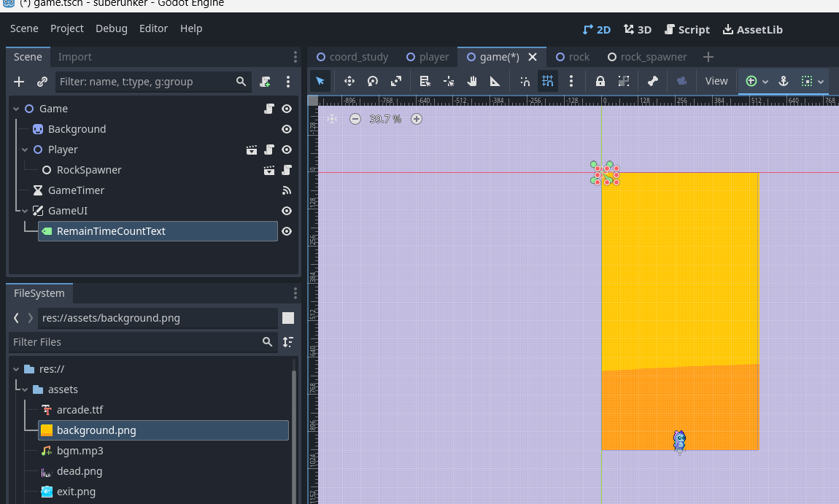
Task: Open the AssetLib workspace
Action: click(753, 30)
